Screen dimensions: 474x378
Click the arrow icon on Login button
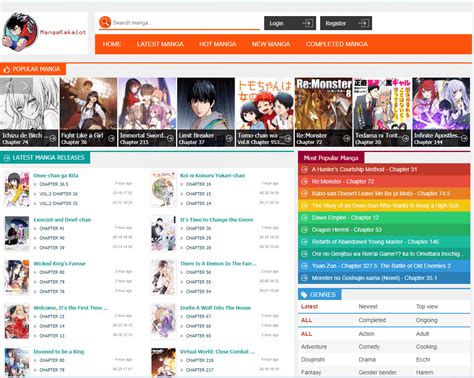[x=307, y=23]
